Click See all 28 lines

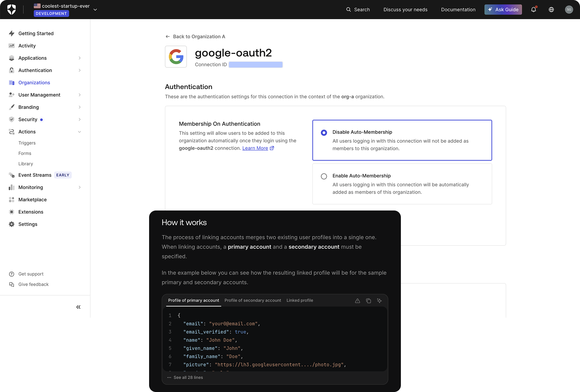pos(188,377)
